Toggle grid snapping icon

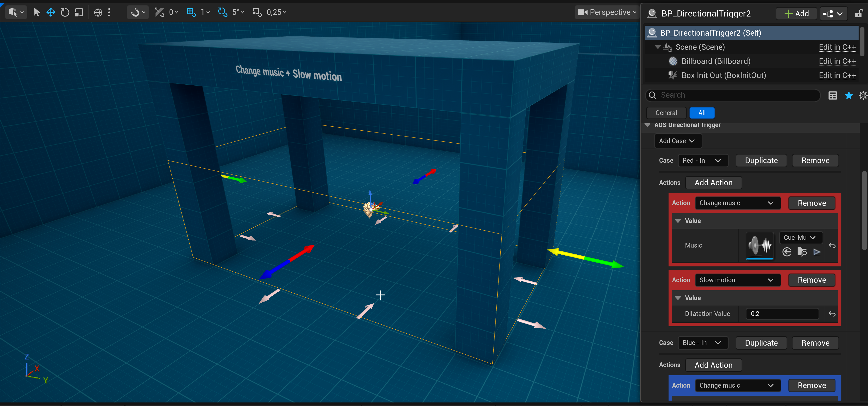click(191, 12)
